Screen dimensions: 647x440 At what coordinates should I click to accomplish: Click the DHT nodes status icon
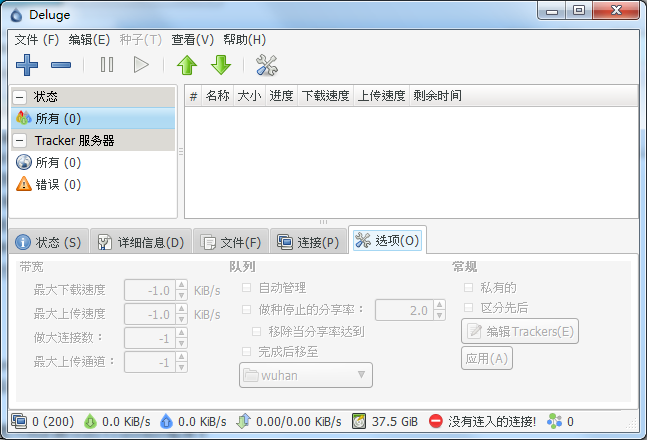[x=554, y=421]
